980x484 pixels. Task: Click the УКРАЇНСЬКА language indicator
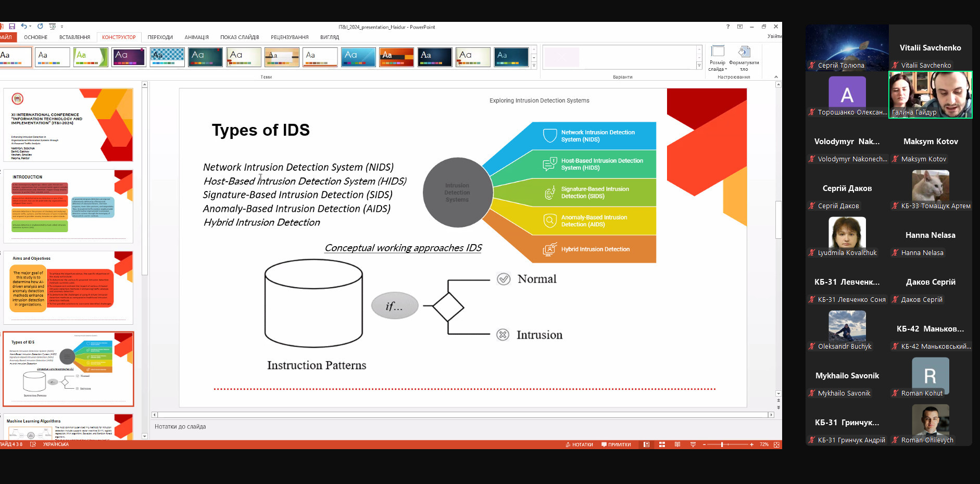click(56, 444)
